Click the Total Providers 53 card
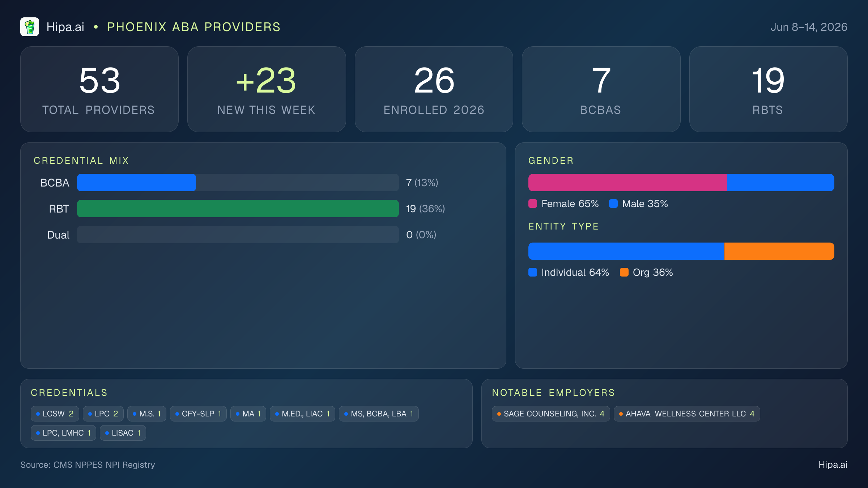 99,89
